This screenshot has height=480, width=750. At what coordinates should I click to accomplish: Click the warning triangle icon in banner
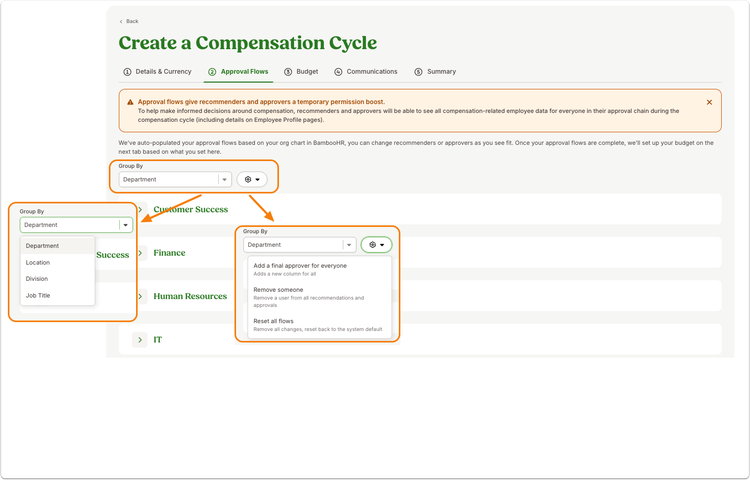click(130, 102)
